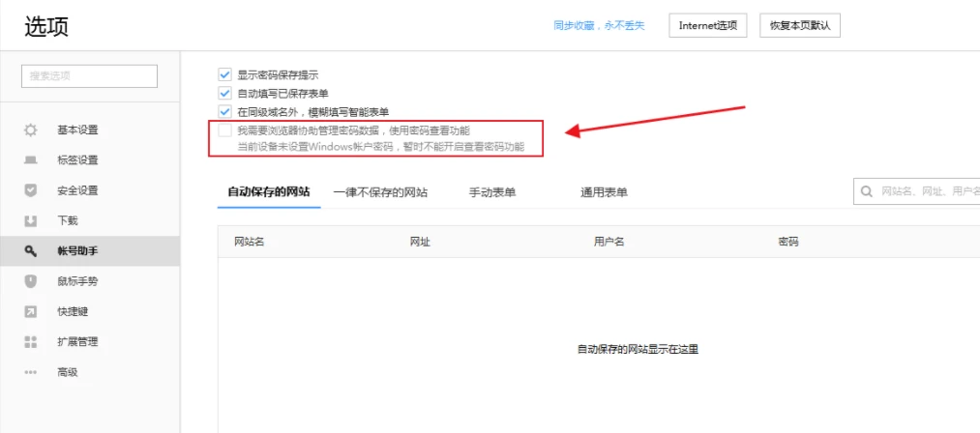Click the 自动保存的网站显示在这里 placeholder text

(638, 349)
